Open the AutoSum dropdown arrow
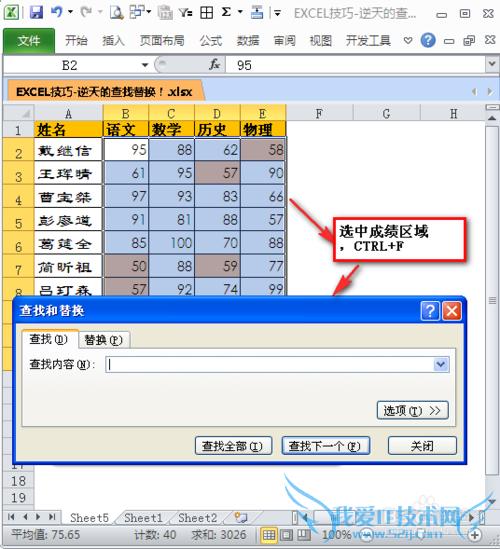This screenshot has height=549, width=500. pos(240,12)
